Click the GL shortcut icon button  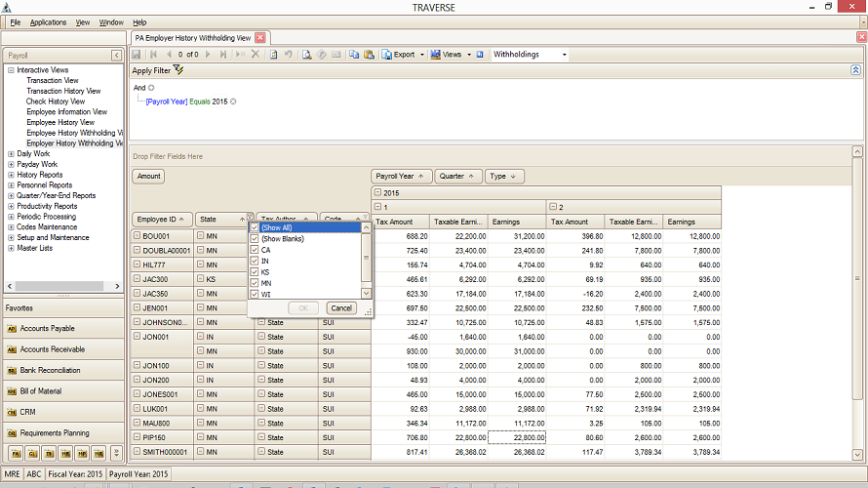tap(30, 454)
